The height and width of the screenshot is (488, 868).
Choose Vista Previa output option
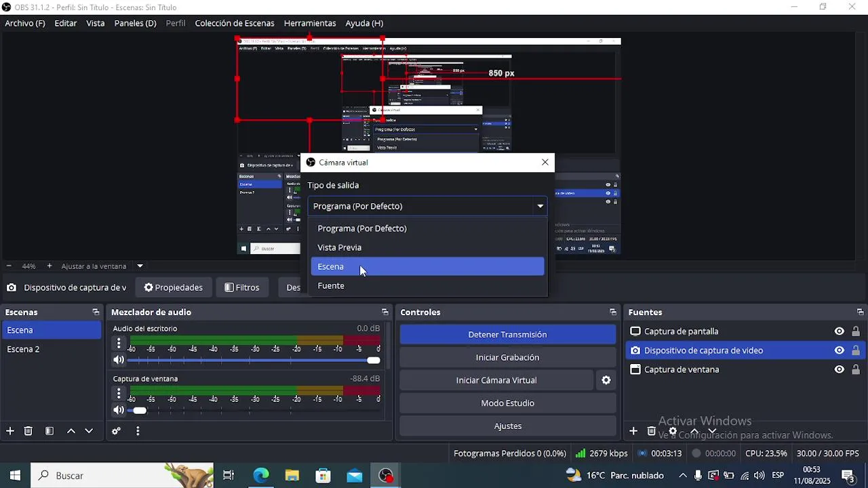tap(427, 247)
